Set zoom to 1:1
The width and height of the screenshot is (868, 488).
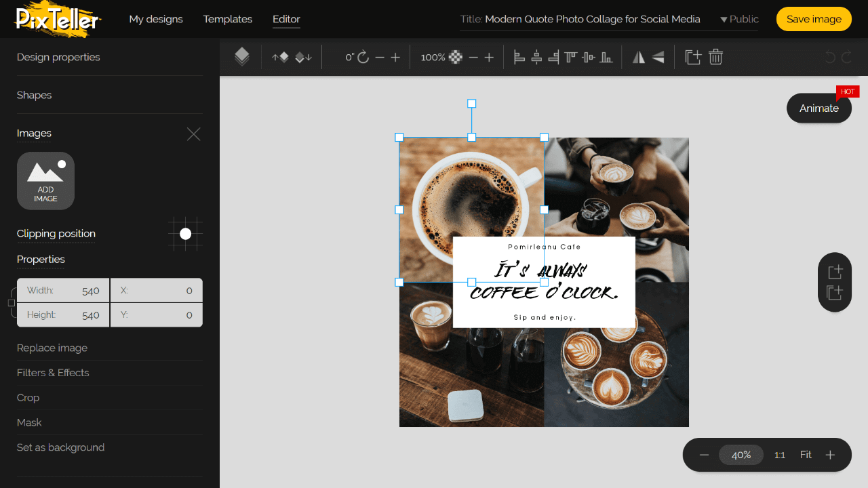tap(780, 455)
